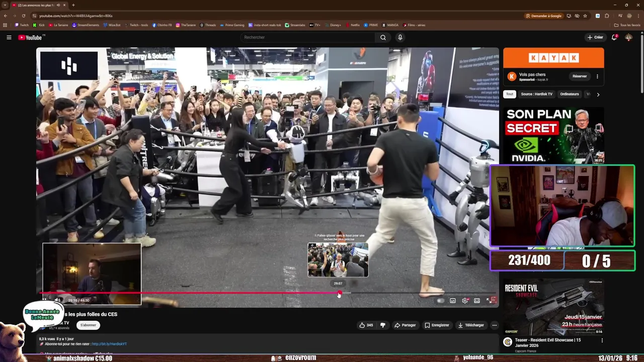
Task: Dislike the video
Action: pos(383,325)
